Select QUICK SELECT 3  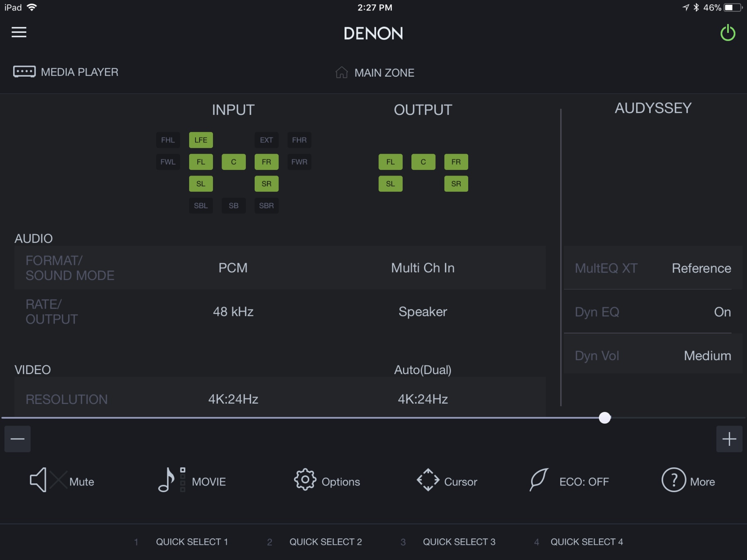point(459,542)
